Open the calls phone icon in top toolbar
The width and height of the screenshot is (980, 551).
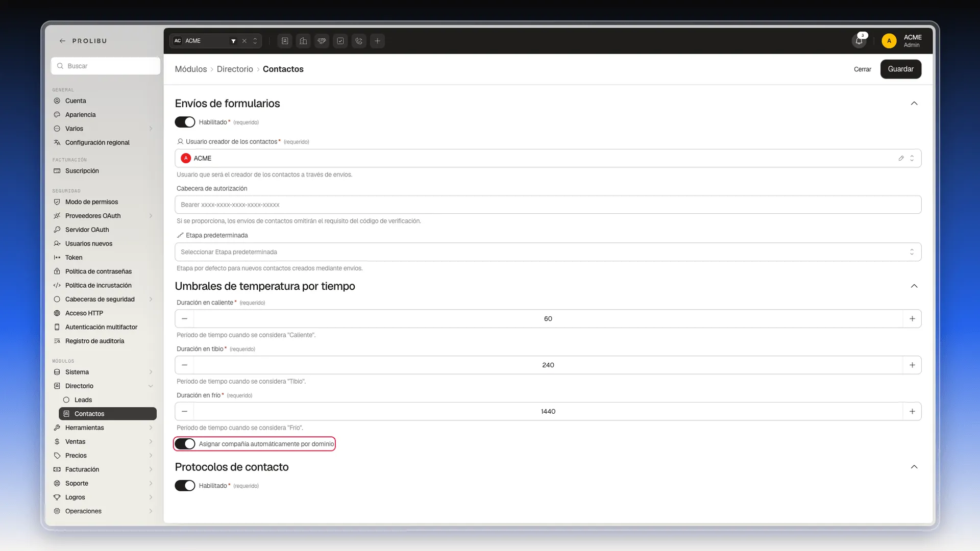(x=359, y=41)
